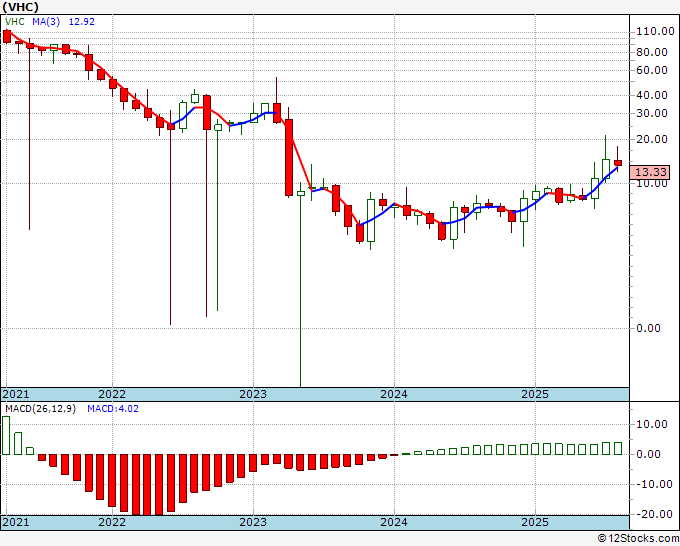Click the 0.00 price axis label
This screenshot has height=546, width=680.
[648, 328]
